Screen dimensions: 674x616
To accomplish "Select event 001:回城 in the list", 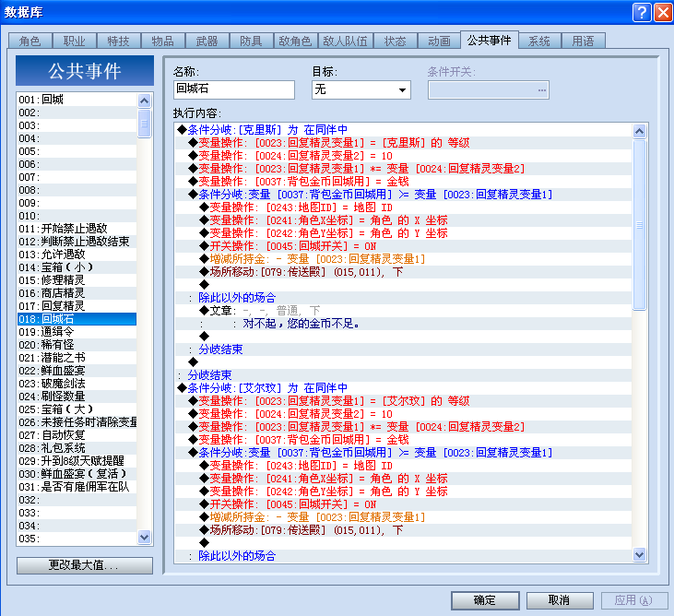I will 77,100.
